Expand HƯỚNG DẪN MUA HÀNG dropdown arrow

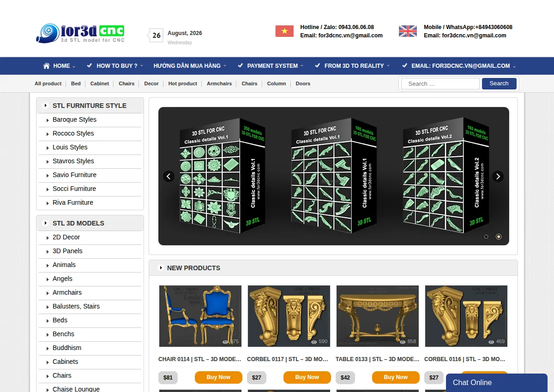225,66
